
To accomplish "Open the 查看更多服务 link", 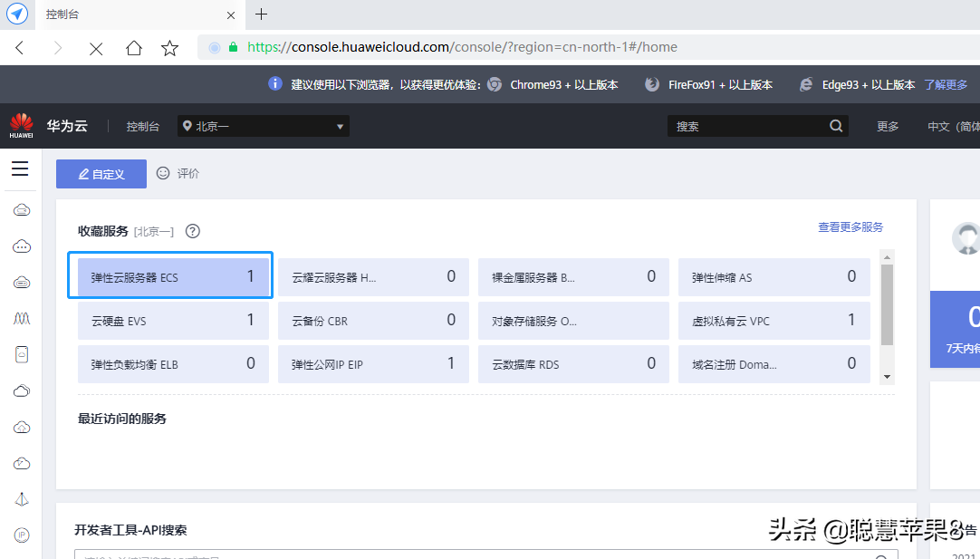I will (x=850, y=227).
